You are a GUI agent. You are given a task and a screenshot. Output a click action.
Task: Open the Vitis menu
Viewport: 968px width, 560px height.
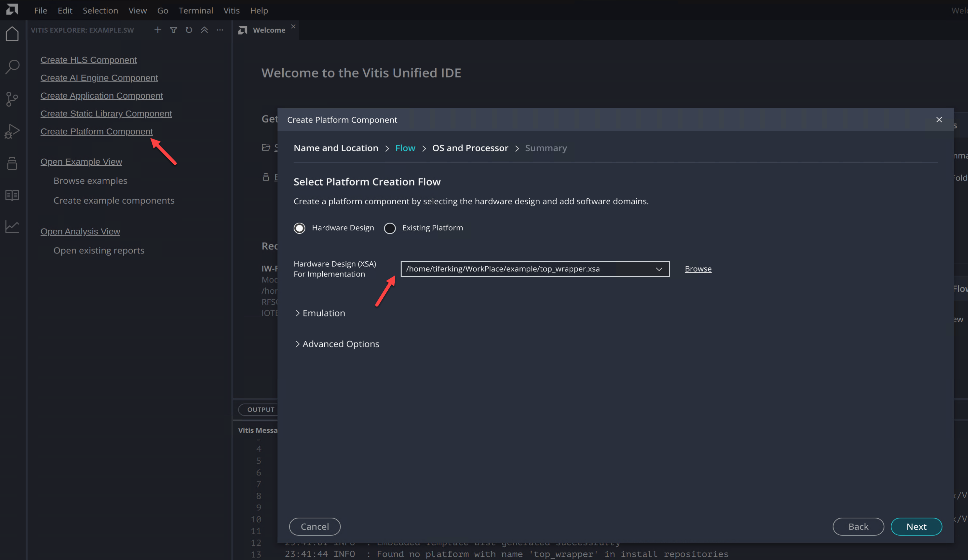tap(231, 10)
